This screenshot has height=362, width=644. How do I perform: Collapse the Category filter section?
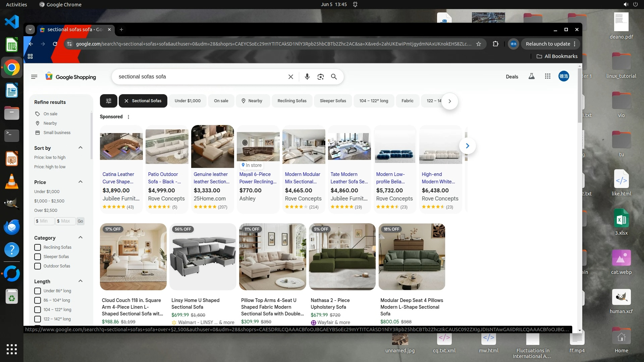pyautogui.click(x=80, y=238)
